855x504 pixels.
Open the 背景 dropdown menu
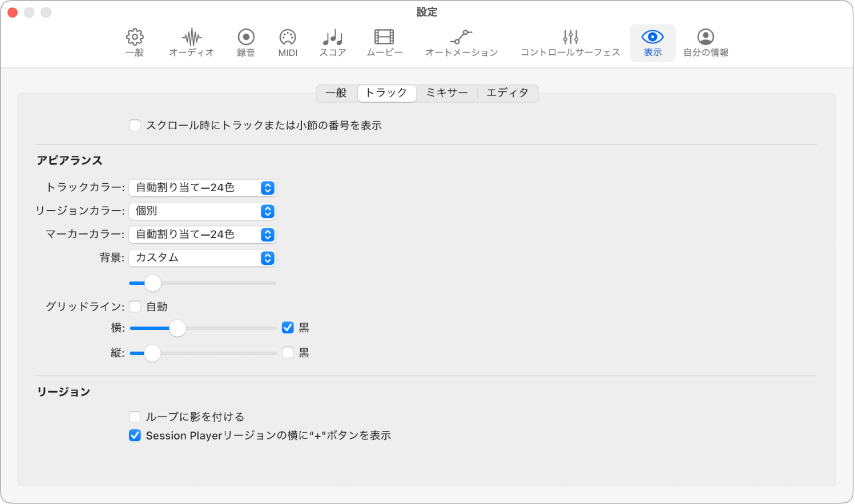[203, 258]
